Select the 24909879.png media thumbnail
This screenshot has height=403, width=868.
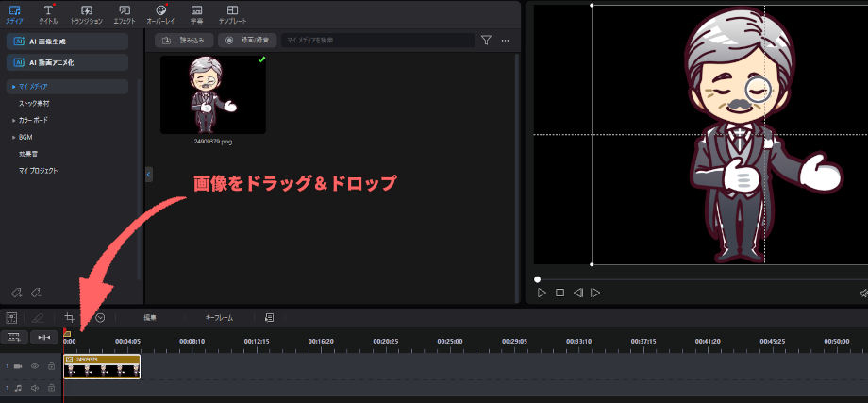pos(212,95)
